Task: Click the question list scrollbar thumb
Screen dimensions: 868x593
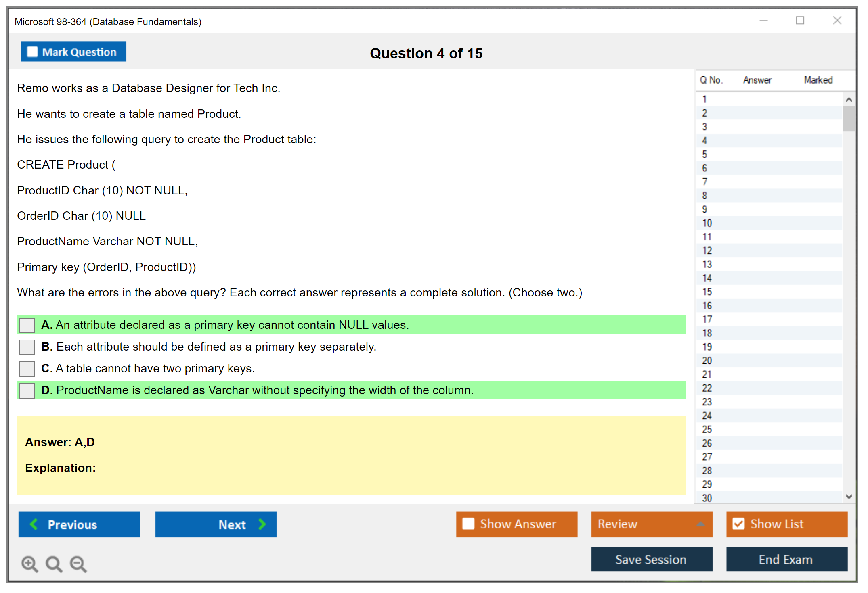Action: (849, 119)
